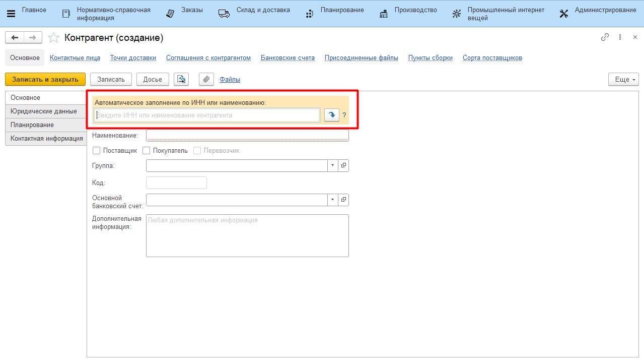Image resolution: width=644 pixels, height=363 pixels.
Task: Open the Еще dropdown menu
Action: [623, 79]
